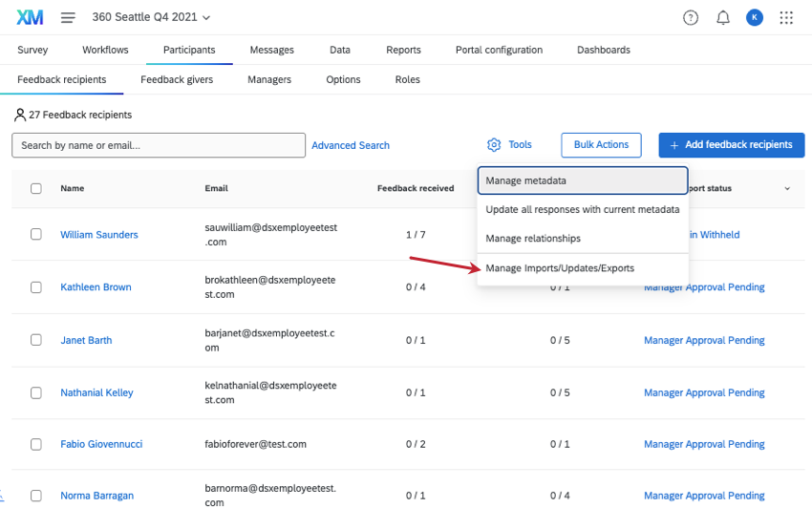Check the Fabio Giovennucci row checkbox
The width and height of the screenshot is (812, 508).
click(35, 444)
